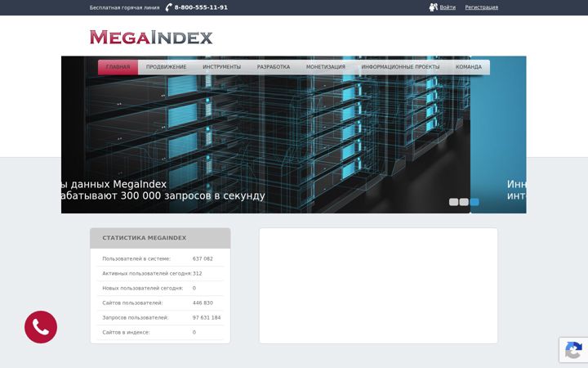The height and width of the screenshot is (368, 588).
Task: Click the next blue slide on the right
Action: click(499, 134)
